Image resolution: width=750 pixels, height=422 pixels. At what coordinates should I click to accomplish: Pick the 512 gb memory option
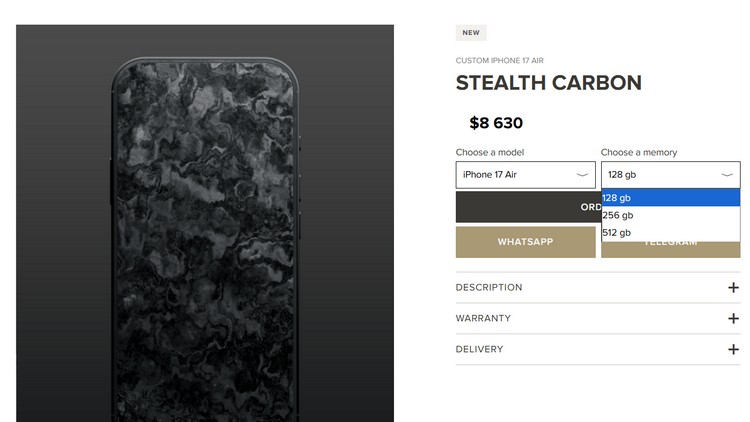[x=671, y=233]
